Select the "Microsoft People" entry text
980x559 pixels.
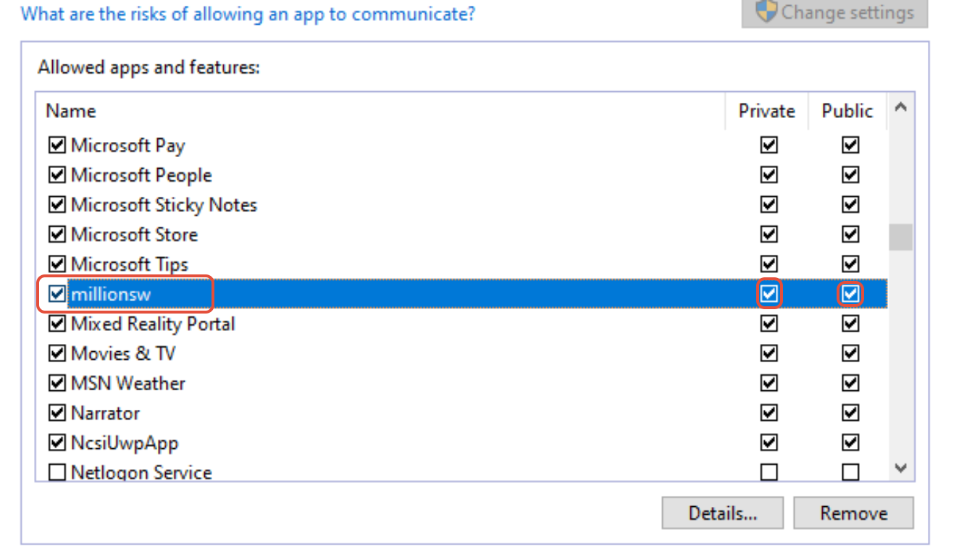141,175
